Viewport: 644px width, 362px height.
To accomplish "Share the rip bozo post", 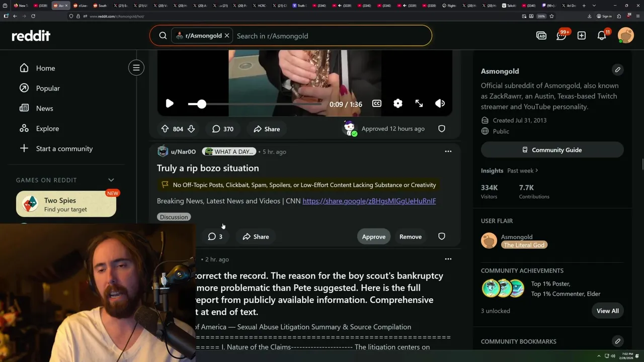I will pyautogui.click(x=256, y=237).
